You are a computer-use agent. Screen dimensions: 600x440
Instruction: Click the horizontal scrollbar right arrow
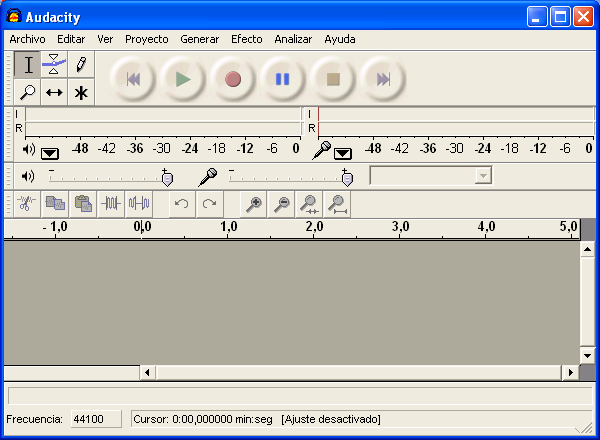[x=571, y=372]
